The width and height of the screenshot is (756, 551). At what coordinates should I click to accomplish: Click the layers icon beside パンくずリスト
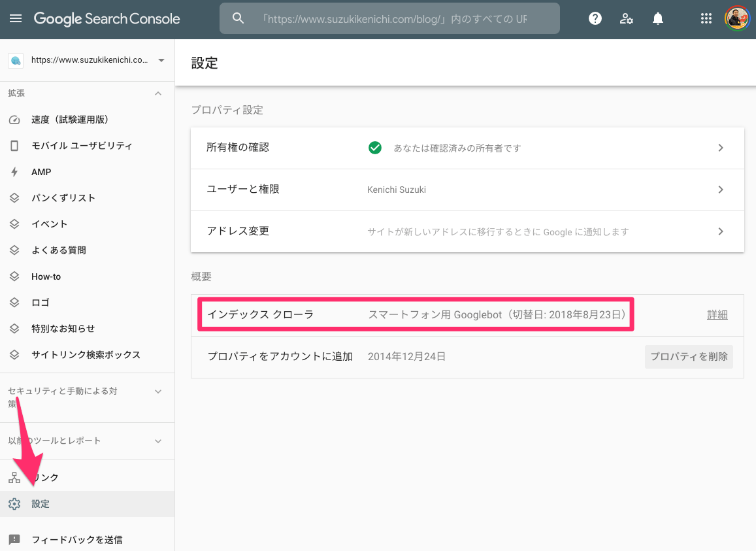[x=14, y=198]
